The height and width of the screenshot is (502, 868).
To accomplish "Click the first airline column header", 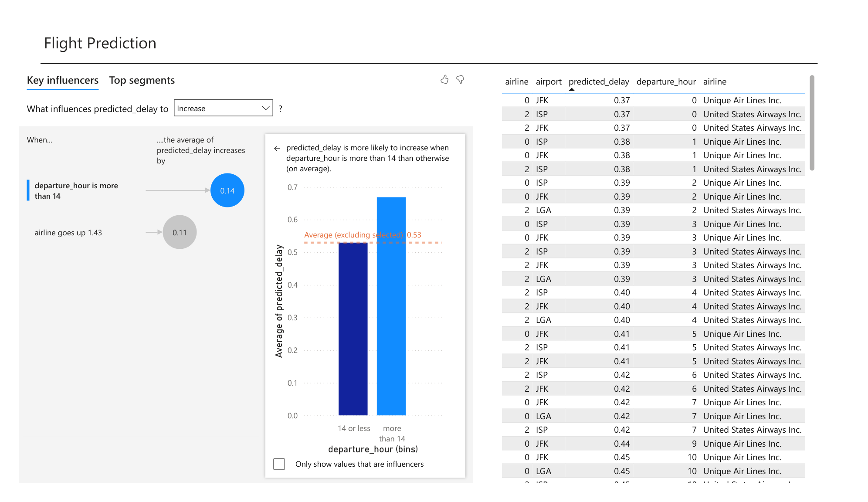I will click(x=517, y=81).
